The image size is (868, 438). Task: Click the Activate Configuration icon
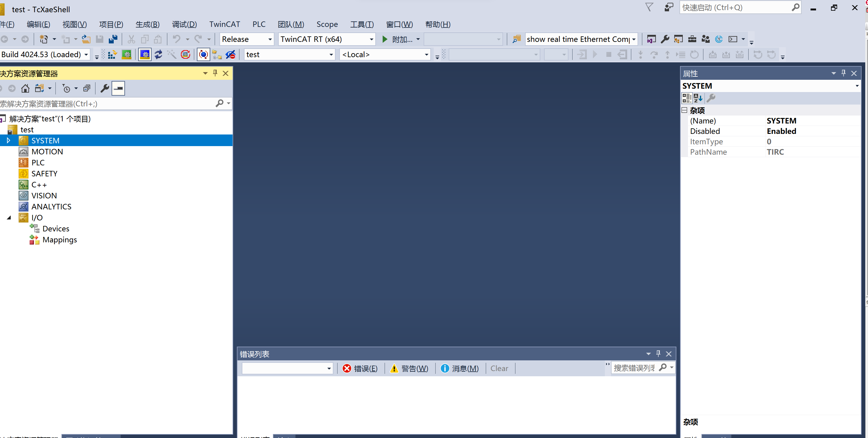(x=112, y=55)
